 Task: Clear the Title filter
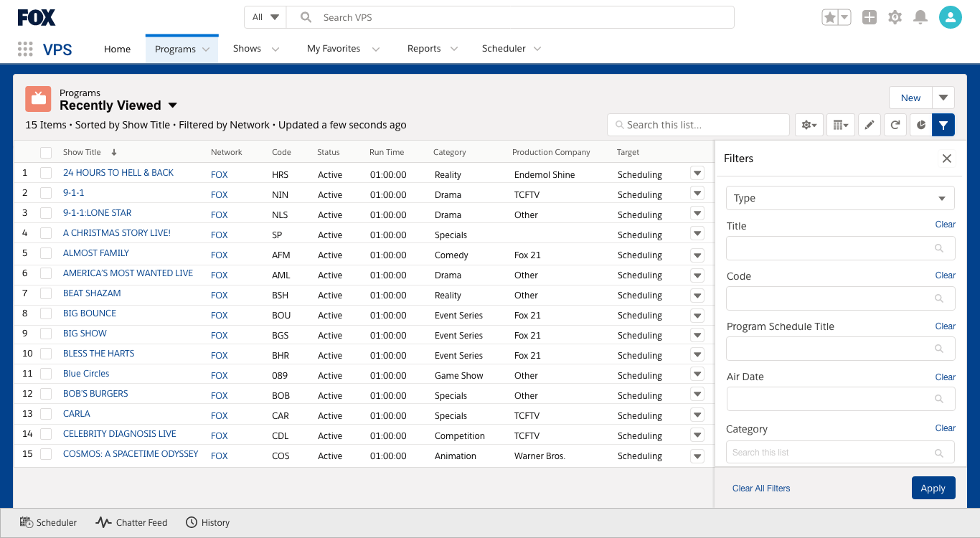pyautogui.click(x=945, y=225)
